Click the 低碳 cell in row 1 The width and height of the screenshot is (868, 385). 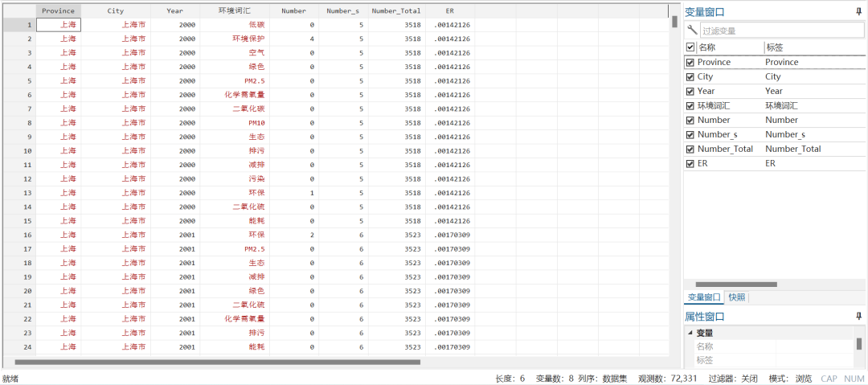235,25
